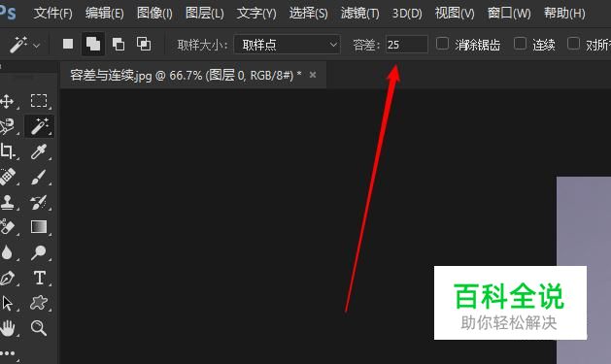Open the 文件(F) menu
Screen dimensions: 611x364
tap(53, 14)
